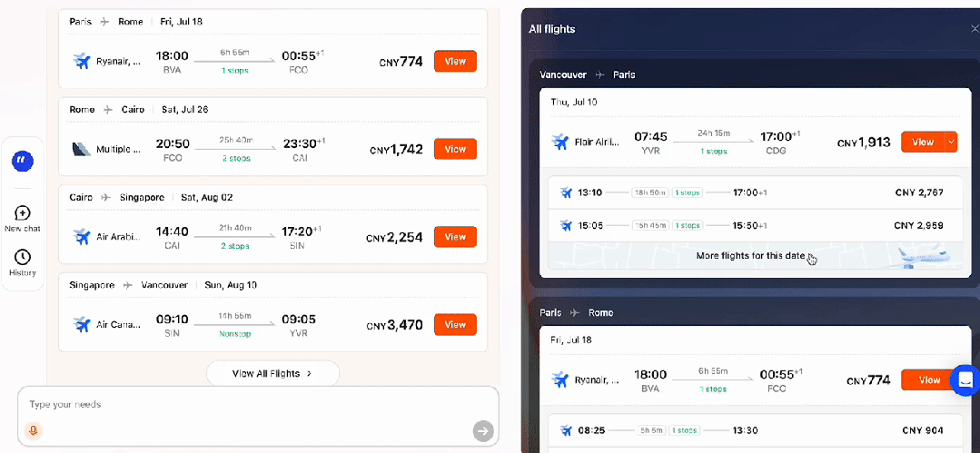Open View All Flights chevron button
The height and width of the screenshot is (453, 980).
coord(272,373)
